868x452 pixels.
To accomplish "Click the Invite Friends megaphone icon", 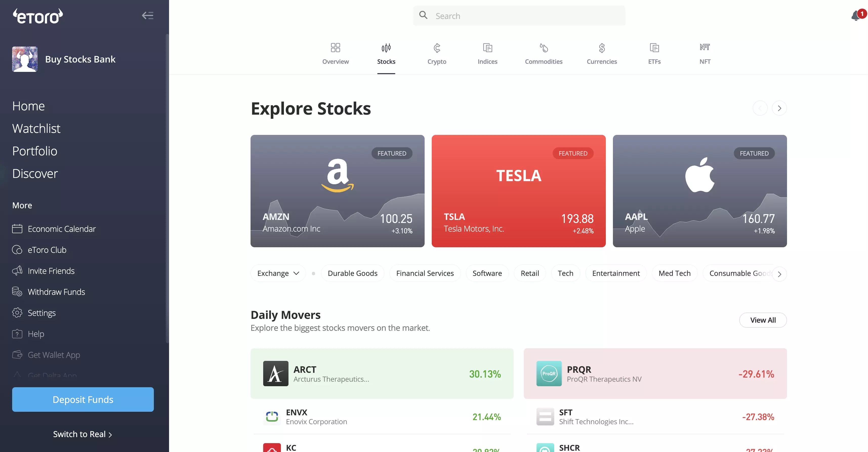I will pos(17,271).
